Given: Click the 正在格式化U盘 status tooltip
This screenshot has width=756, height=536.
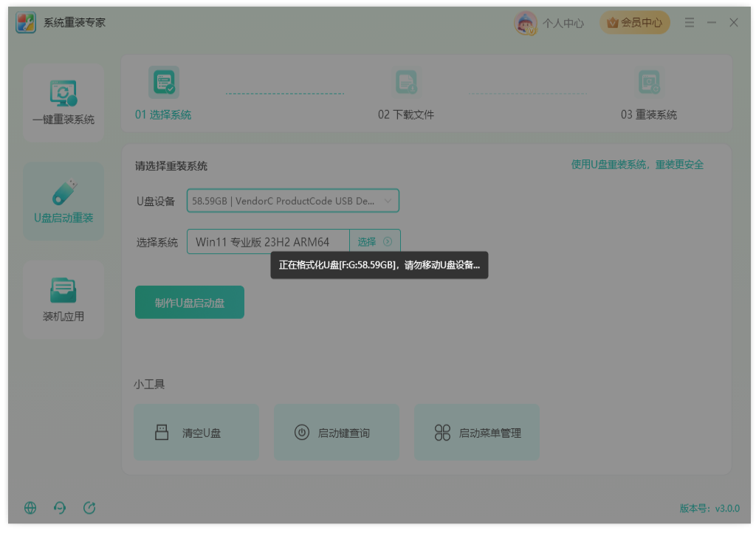Looking at the screenshot, I should point(379,265).
